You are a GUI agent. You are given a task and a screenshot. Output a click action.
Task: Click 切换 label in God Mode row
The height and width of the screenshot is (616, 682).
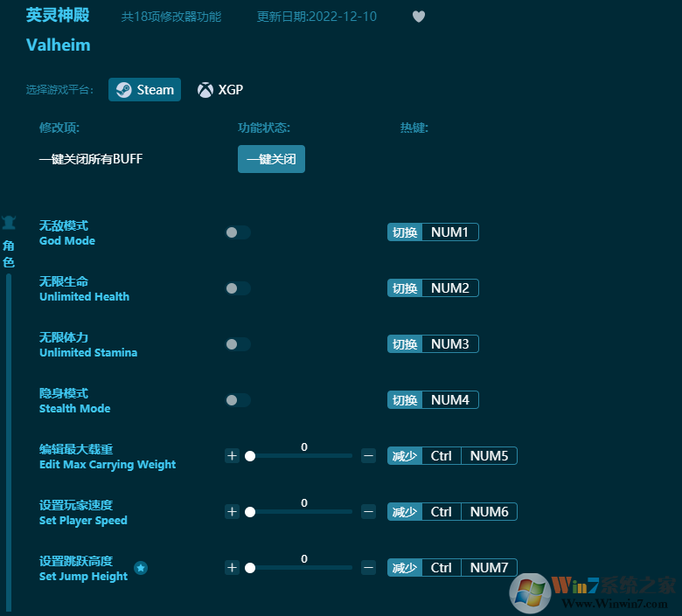[x=405, y=232]
